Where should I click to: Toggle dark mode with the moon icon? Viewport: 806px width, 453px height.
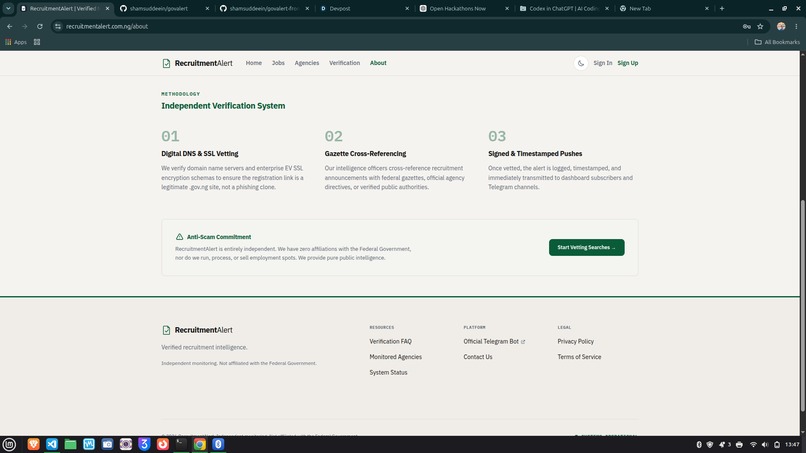(x=580, y=63)
